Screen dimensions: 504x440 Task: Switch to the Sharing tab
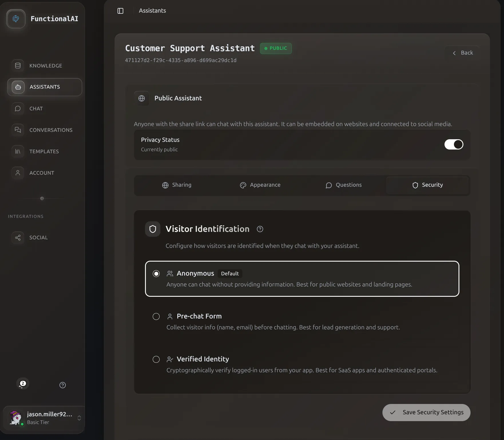[x=176, y=185]
